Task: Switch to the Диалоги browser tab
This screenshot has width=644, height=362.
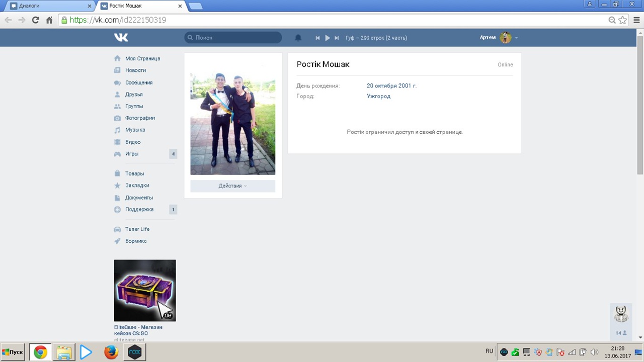Action: point(48,6)
